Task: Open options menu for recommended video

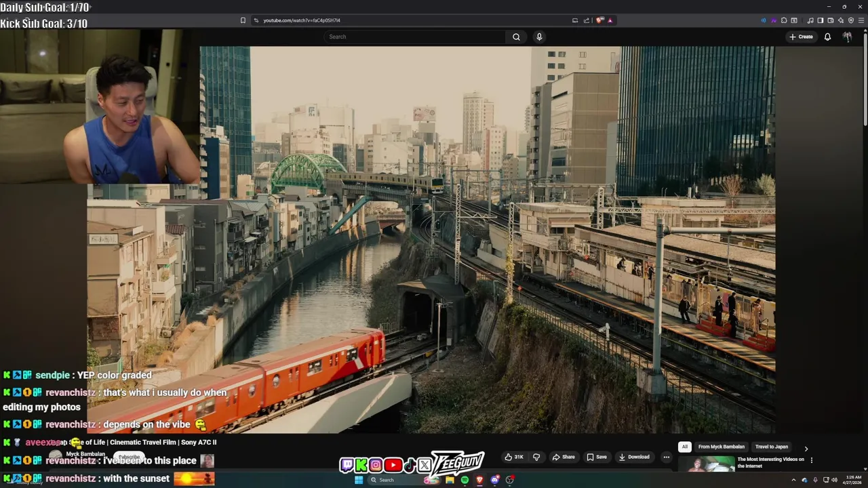Action: pyautogui.click(x=811, y=460)
